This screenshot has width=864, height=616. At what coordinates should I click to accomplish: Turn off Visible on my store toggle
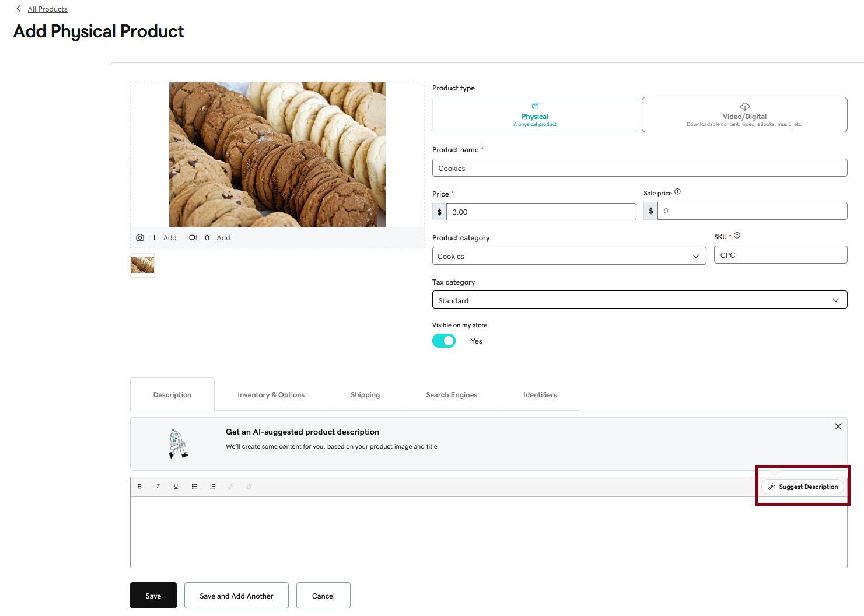click(444, 341)
